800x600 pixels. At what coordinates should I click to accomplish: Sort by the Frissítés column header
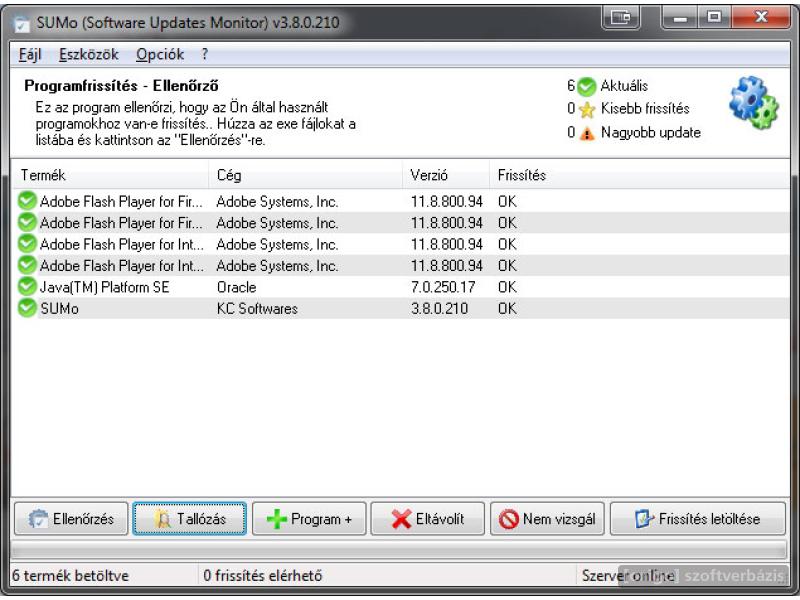[640, 175]
